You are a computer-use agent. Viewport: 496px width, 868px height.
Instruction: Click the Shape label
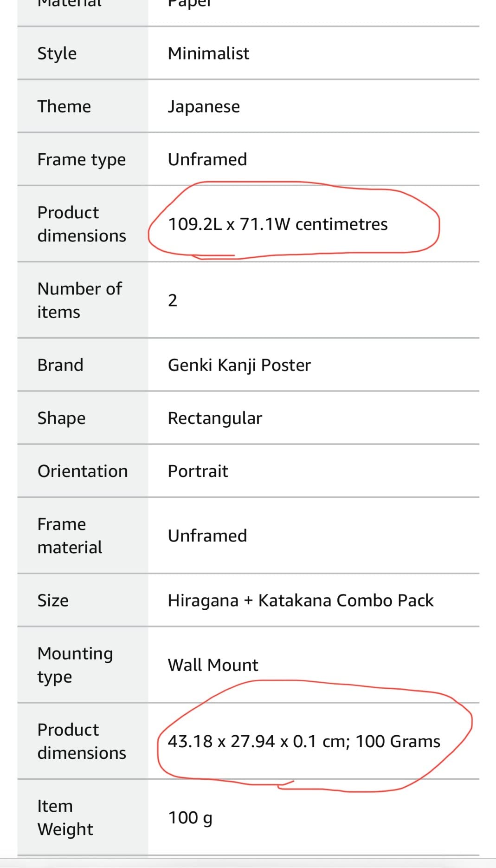click(x=61, y=418)
